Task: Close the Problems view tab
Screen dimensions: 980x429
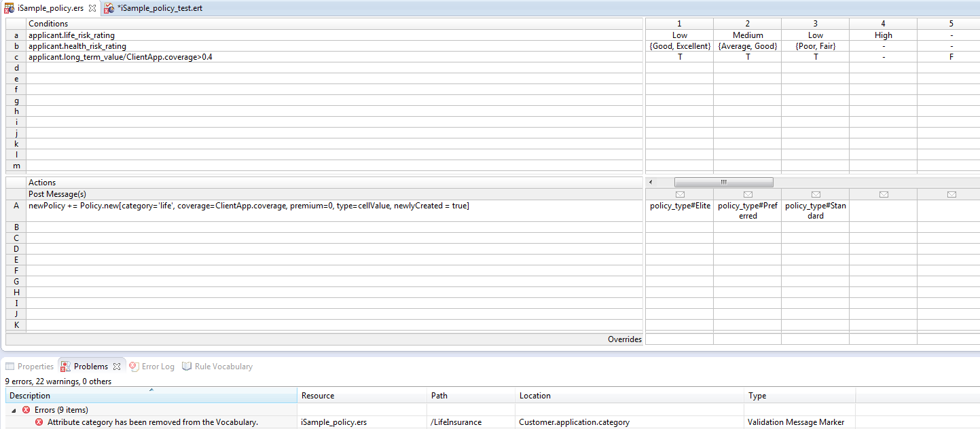Action: (116, 367)
